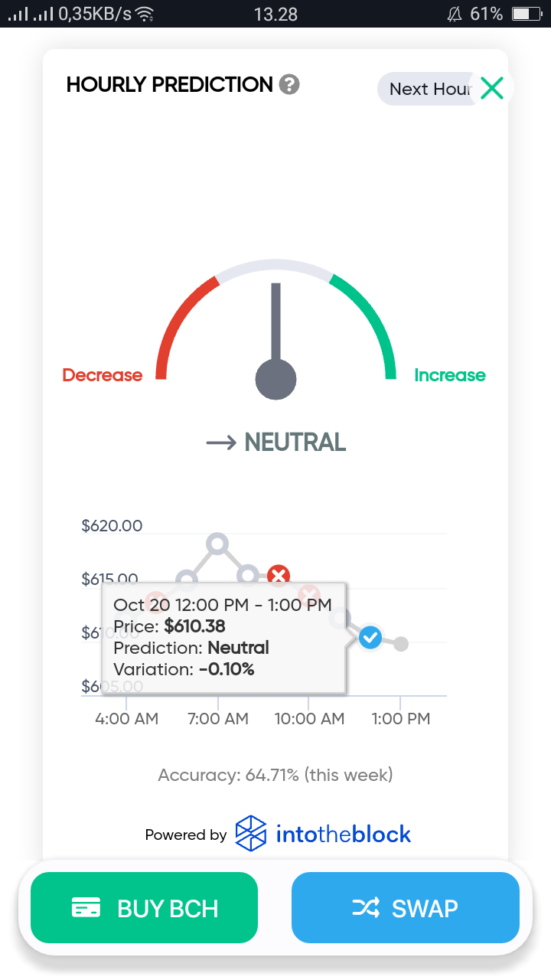Tap the shuffle arrows icon in Swap
This screenshot has width=551, height=980.
tap(366, 908)
